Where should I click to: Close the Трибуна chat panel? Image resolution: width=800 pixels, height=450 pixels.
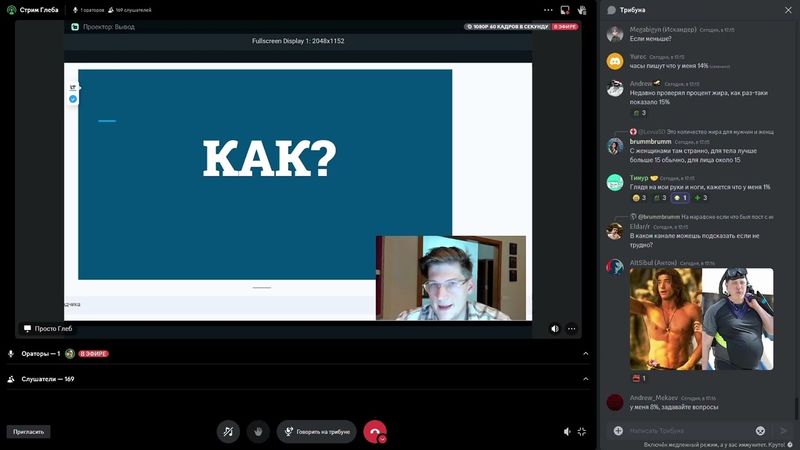coord(787,10)
